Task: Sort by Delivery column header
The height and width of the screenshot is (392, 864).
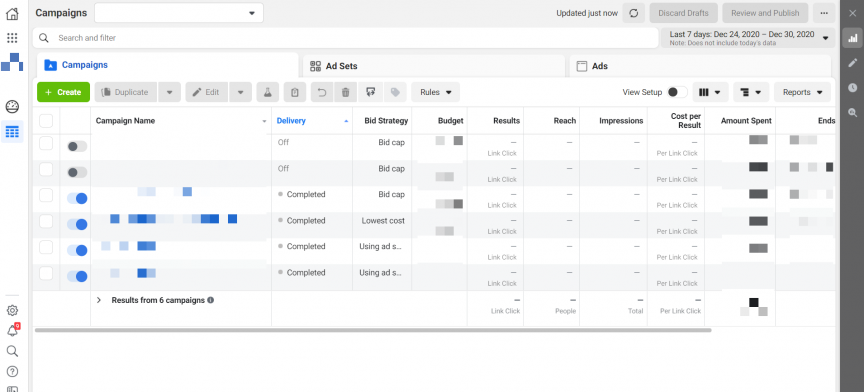Action: pos(312,121)
